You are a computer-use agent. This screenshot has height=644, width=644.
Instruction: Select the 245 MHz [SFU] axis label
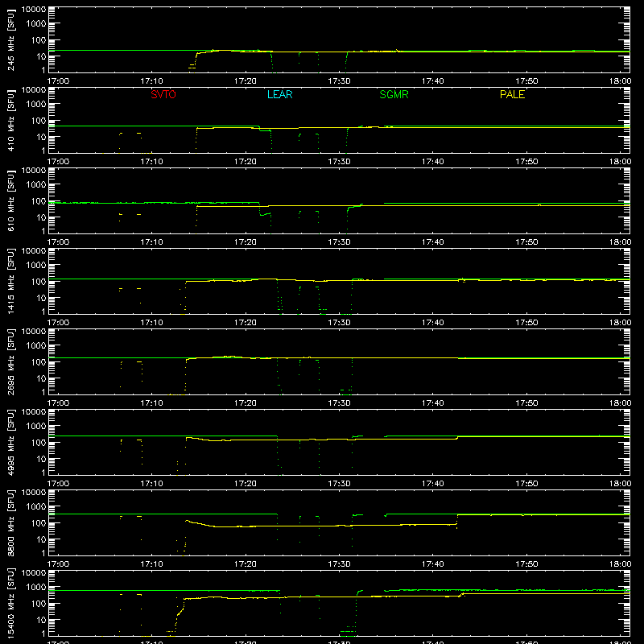click(x=11, y=39)
